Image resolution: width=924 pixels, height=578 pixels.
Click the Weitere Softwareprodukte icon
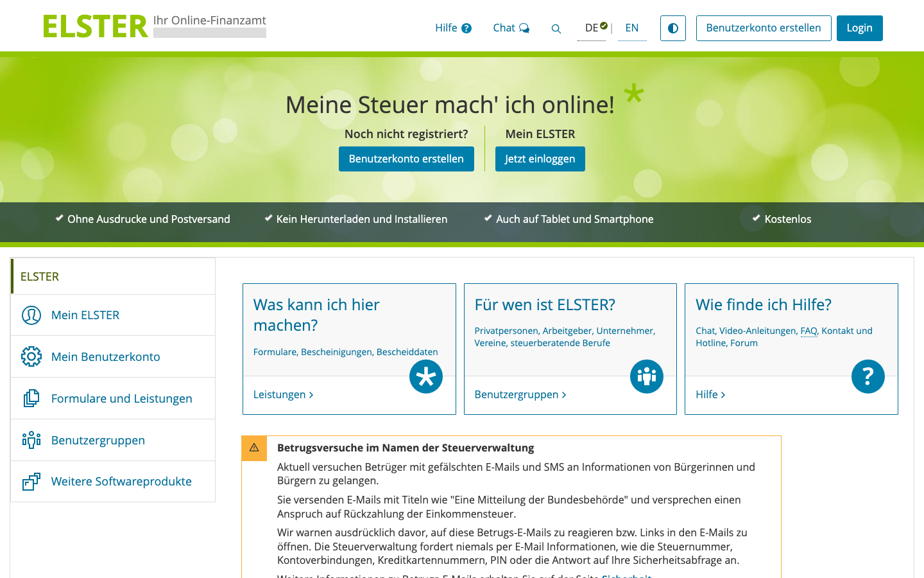point(31,482)
